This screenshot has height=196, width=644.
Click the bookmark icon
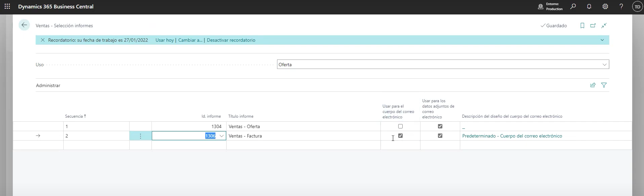click(x=582, y=26)
